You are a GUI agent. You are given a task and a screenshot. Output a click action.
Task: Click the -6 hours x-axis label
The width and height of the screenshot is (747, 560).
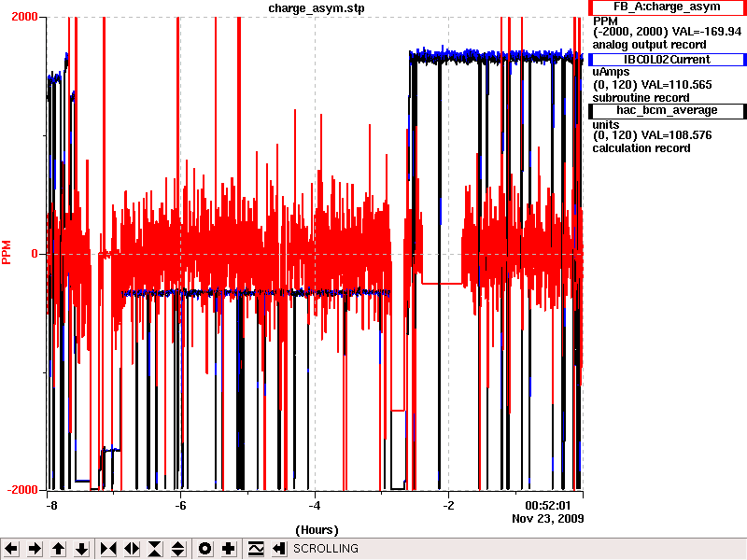point(180,505)
